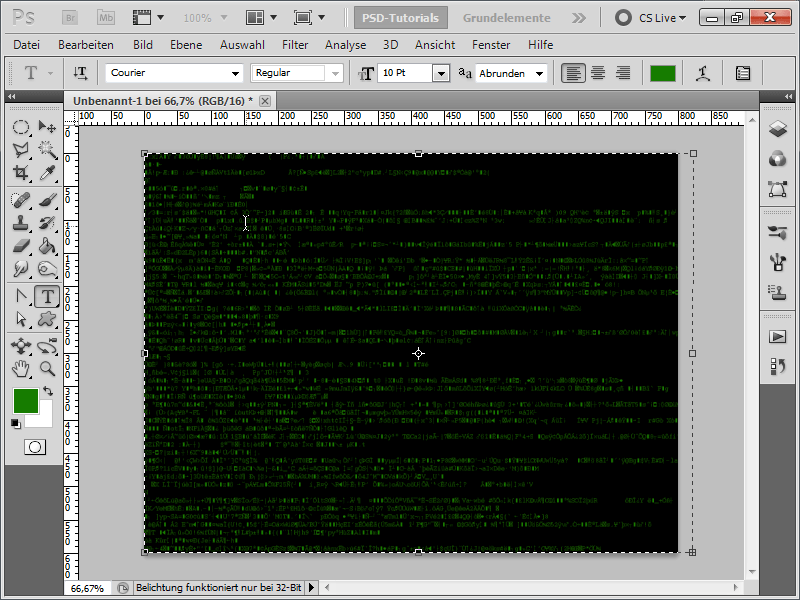Select the Magic Wand tool
Viewport: 800px width, 600px height.
[47, 149]
